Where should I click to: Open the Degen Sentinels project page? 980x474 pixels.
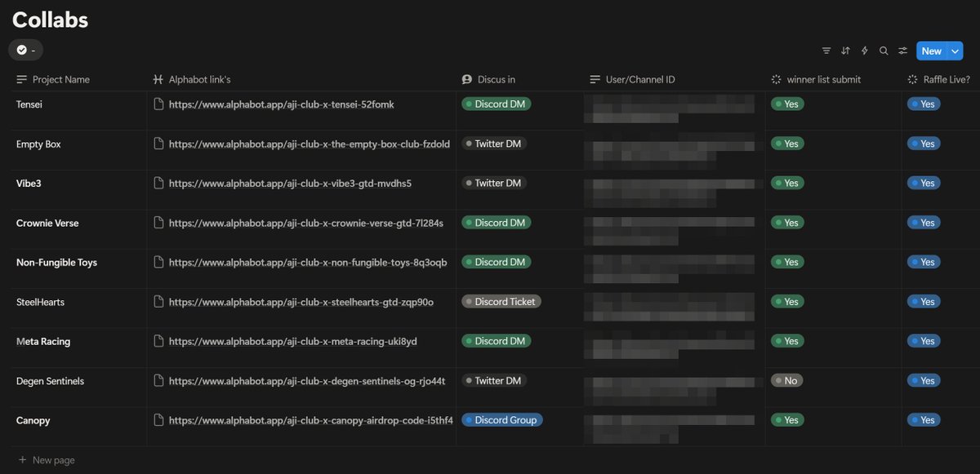50,381
